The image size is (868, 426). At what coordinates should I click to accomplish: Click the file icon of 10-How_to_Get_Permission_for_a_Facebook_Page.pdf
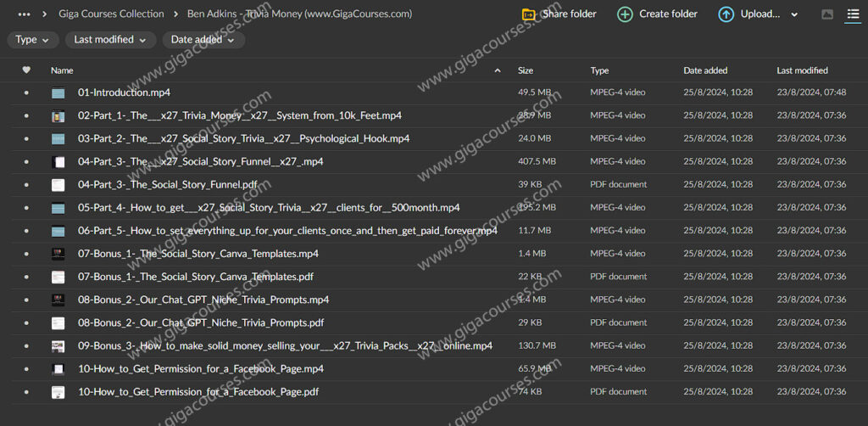[58, 392]
